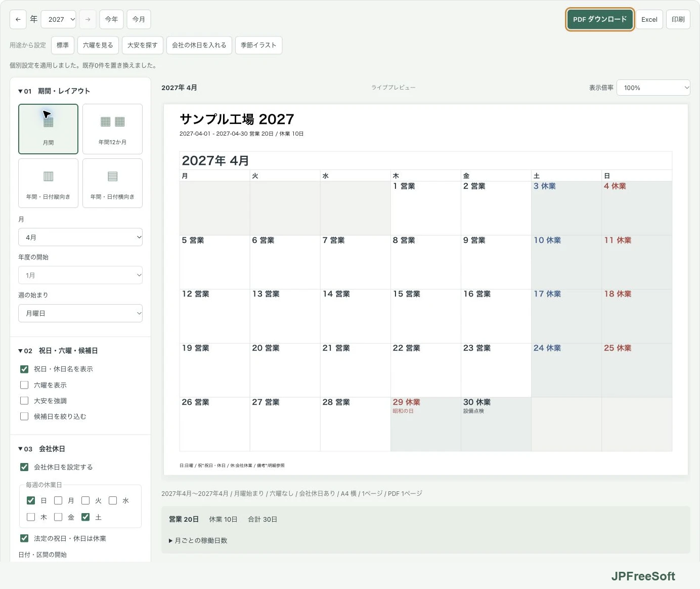Open the 表示倍率 100% dropdown
Viewport: 700px width, 589px height.
point(653,88)
